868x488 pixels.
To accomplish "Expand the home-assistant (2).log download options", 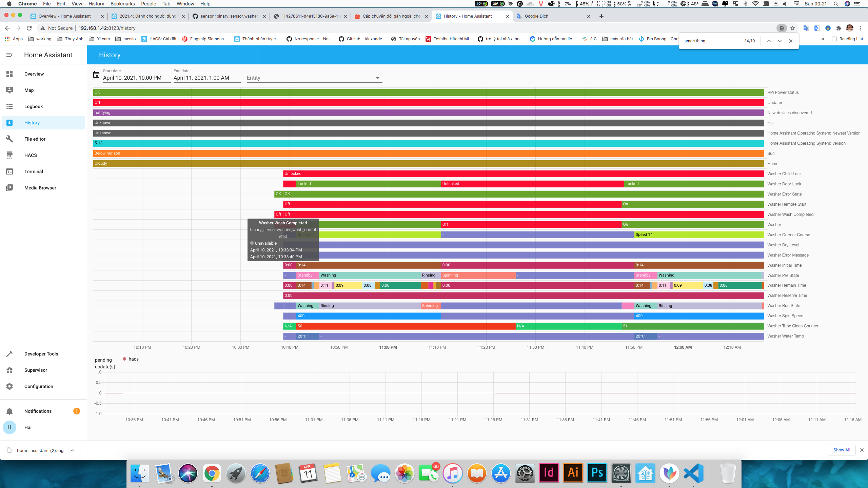I will [72, 450].
